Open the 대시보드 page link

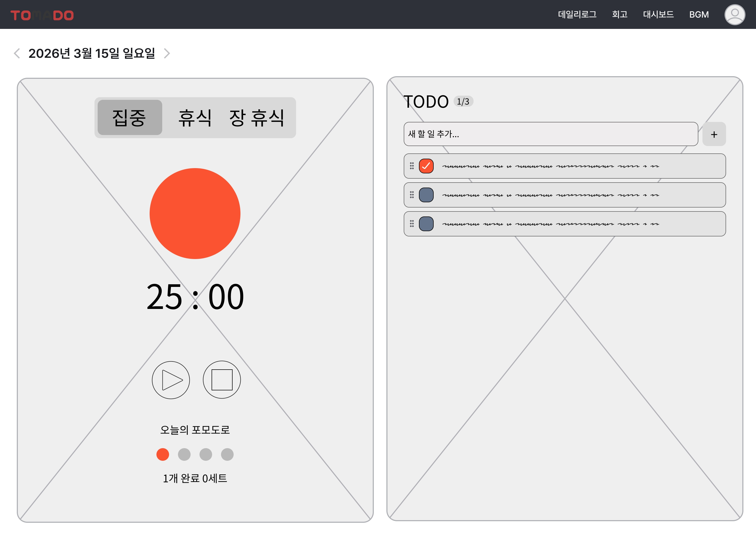point(658,14)
